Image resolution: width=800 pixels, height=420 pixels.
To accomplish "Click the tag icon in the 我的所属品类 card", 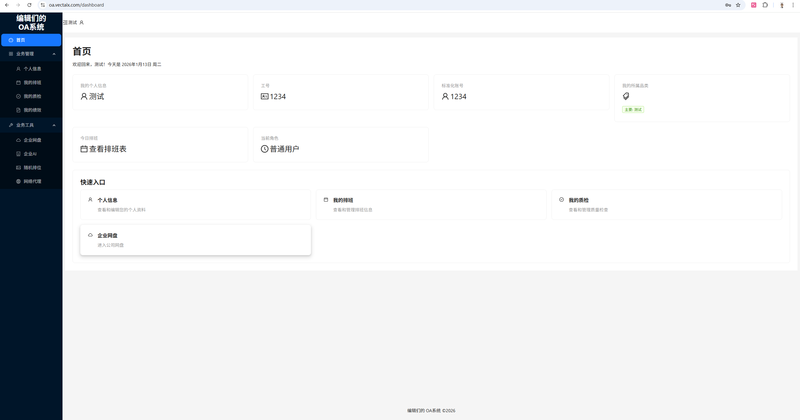I will point(626,96).
